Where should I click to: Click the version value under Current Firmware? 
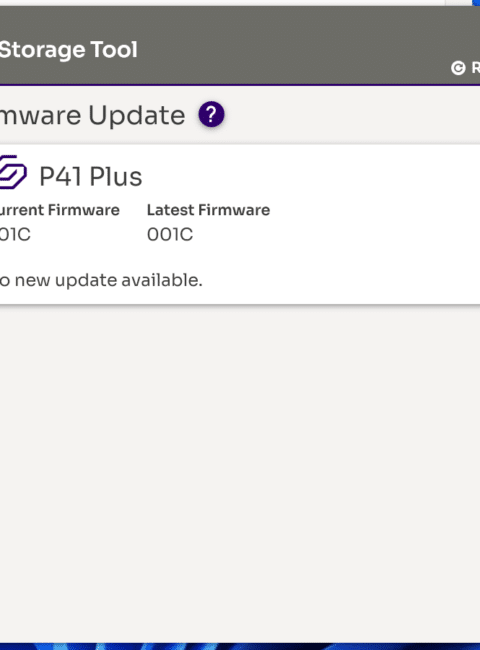15,235
